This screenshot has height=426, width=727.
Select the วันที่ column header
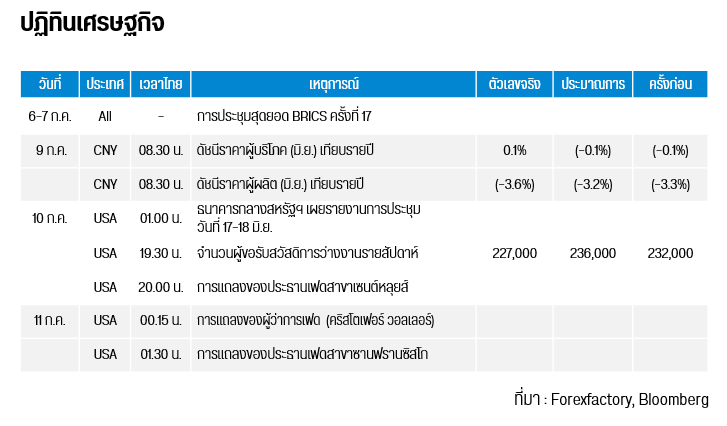coord(50,84)
